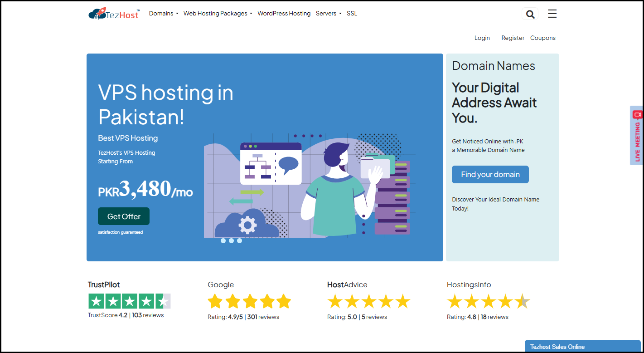Open the Web Hosting Packages dropdown
The height and width of the screenshot is (353, 644).
click(x=218, y=13)
